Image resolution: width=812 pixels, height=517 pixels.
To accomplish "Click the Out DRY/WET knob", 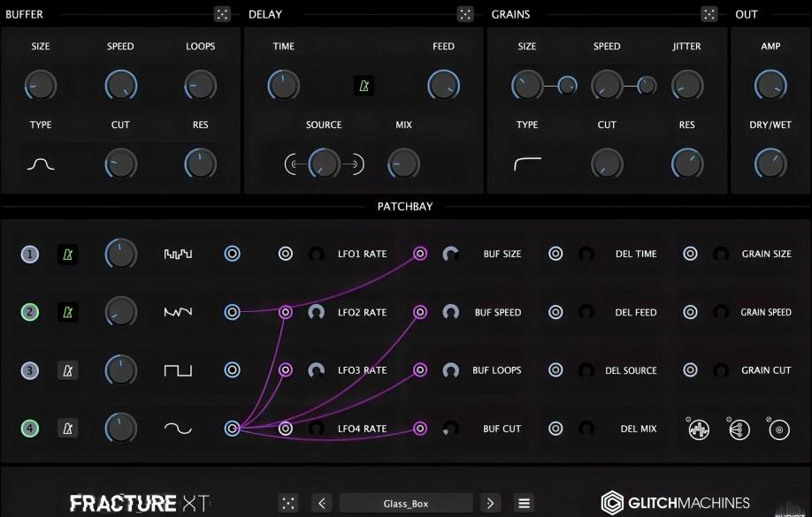I will [770, 164].
